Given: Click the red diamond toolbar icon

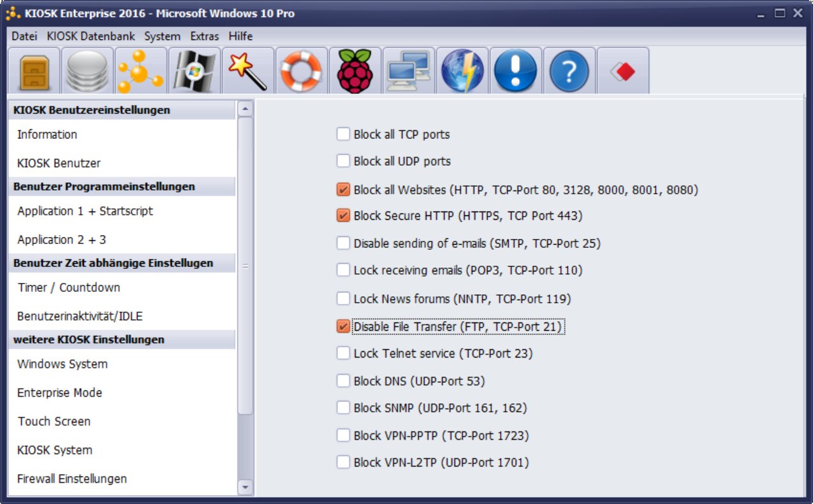Looking at the screenshot, I should tap(623, 71).
